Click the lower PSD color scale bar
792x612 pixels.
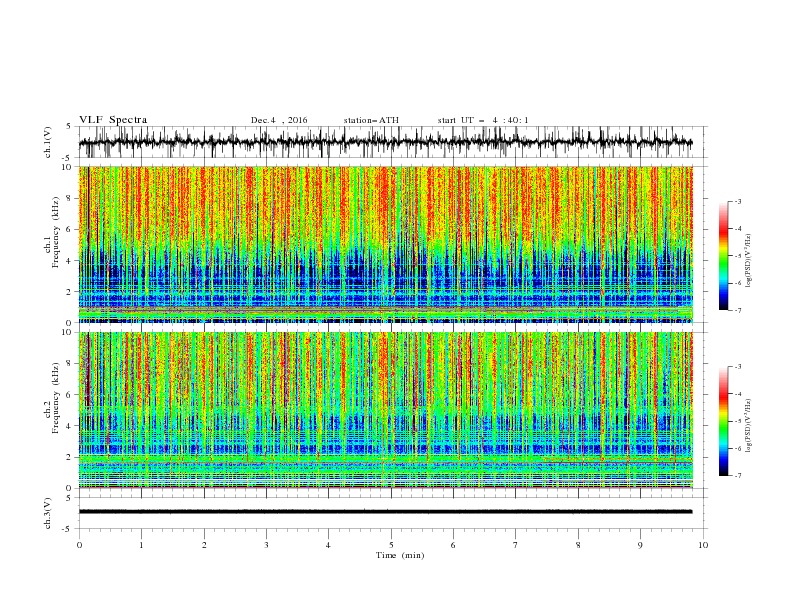coord(723,421)
